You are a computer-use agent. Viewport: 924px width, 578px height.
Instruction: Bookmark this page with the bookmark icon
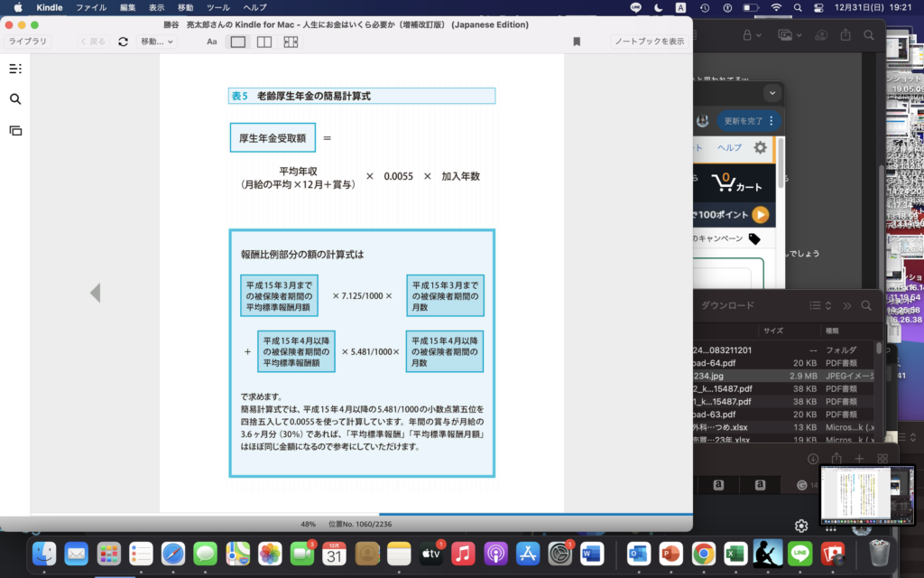click(577, 42)
